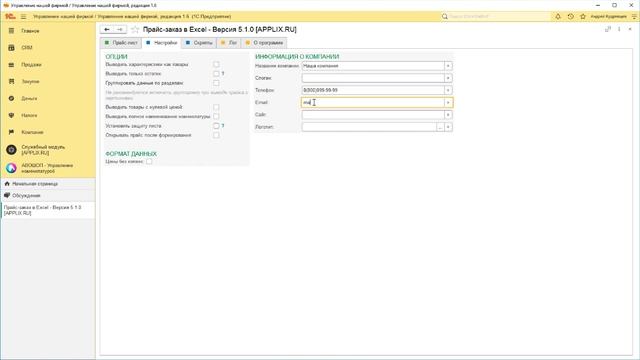Click the user name at top right
This screenshot has height=360, width=640.
(608, 16)
